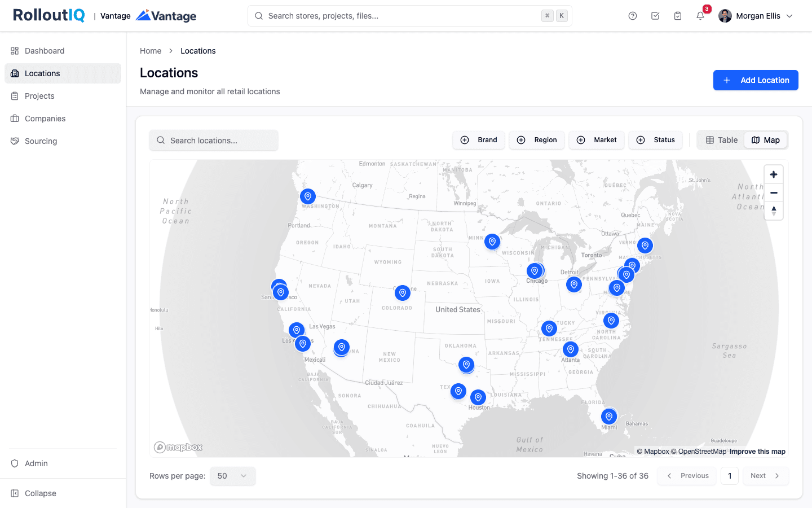The image size is (812, 508).
Task: Click Improve this map link
Action: [x=757, y=452]
